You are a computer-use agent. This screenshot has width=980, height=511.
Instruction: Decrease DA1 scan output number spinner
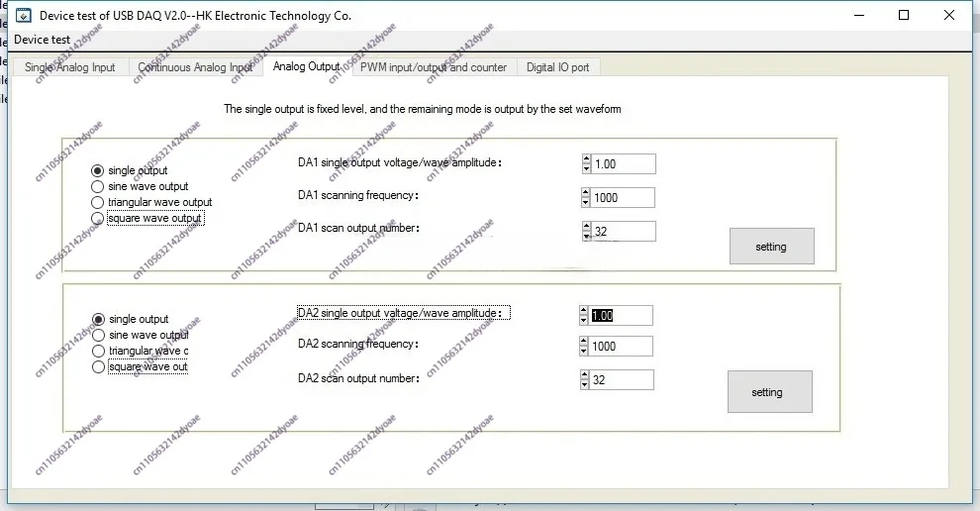click(x=586, y=237)
